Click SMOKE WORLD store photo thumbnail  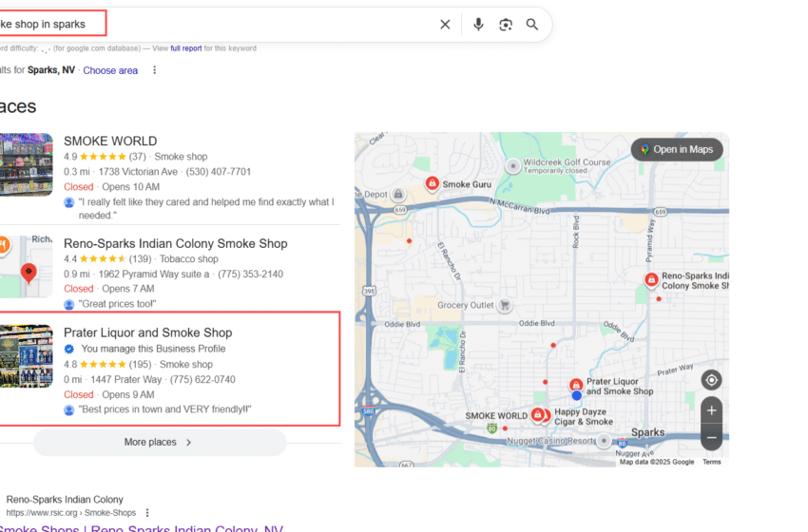[26, 164]
